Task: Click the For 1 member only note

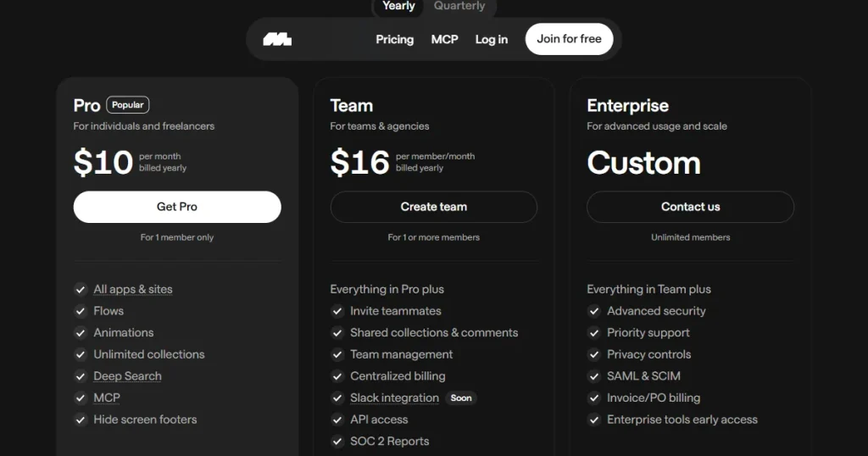Action: tap(177, 237)
